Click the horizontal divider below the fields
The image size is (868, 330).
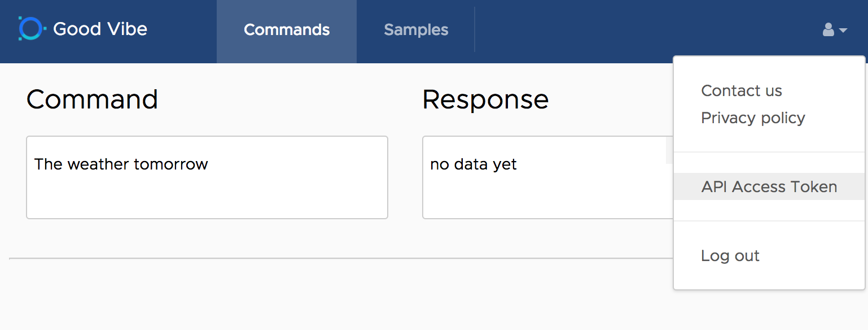pos(339,258)
